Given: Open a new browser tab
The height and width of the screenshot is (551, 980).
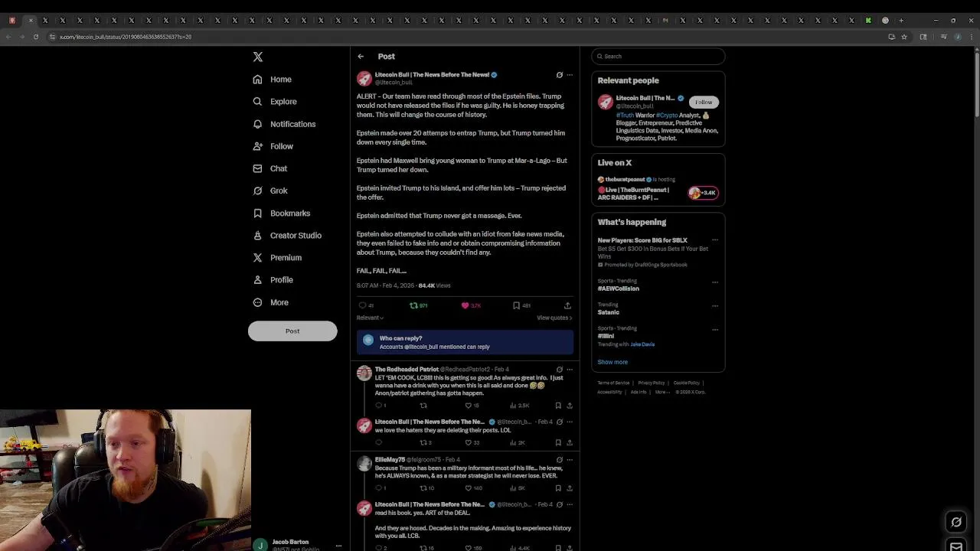Looking at the screenshot, I should tap(901, 21).
